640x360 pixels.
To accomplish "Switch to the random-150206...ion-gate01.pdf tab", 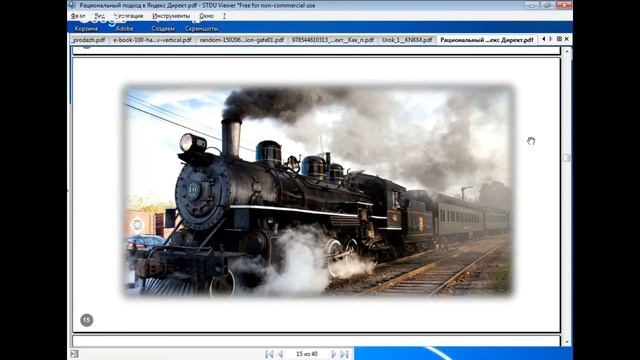I will click(242, 40).
